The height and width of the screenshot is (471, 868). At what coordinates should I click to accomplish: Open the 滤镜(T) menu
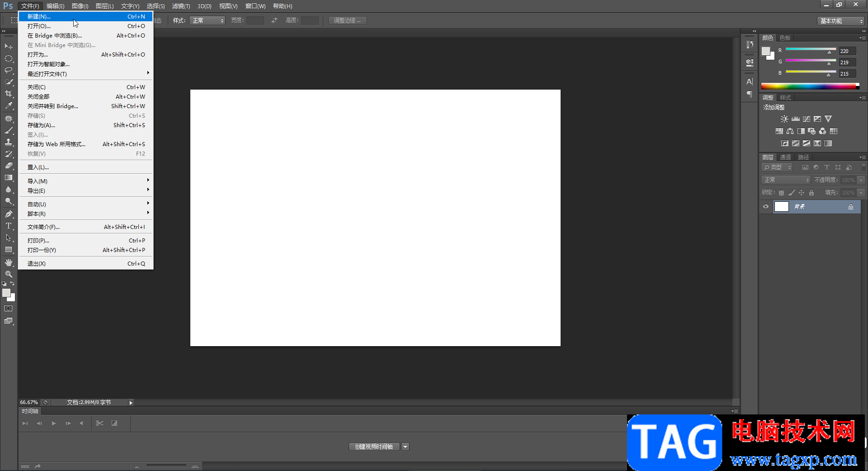(x=181, y=6)
